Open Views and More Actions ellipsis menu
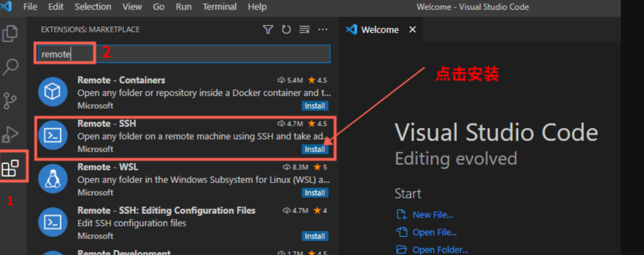644x255 pixels. pos(322,30)
